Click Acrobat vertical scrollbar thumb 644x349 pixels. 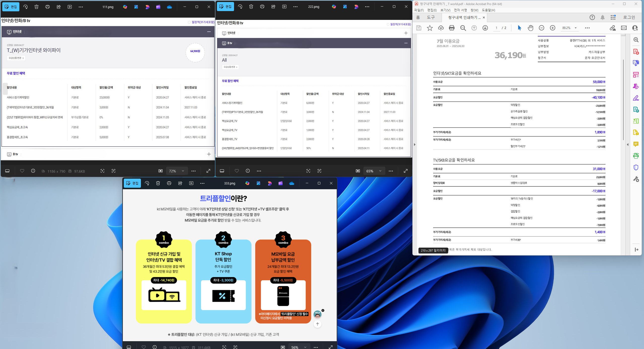click(x=623, y=100)
